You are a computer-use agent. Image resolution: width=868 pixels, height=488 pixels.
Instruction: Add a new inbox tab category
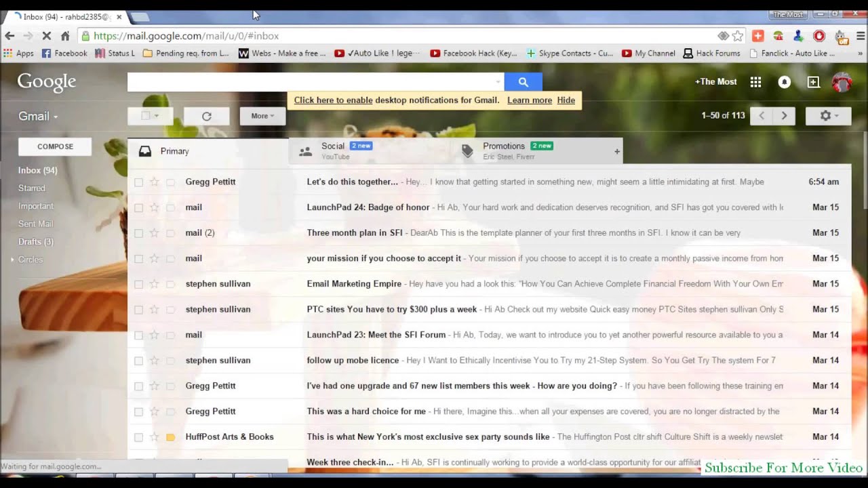tap(617, 152)
